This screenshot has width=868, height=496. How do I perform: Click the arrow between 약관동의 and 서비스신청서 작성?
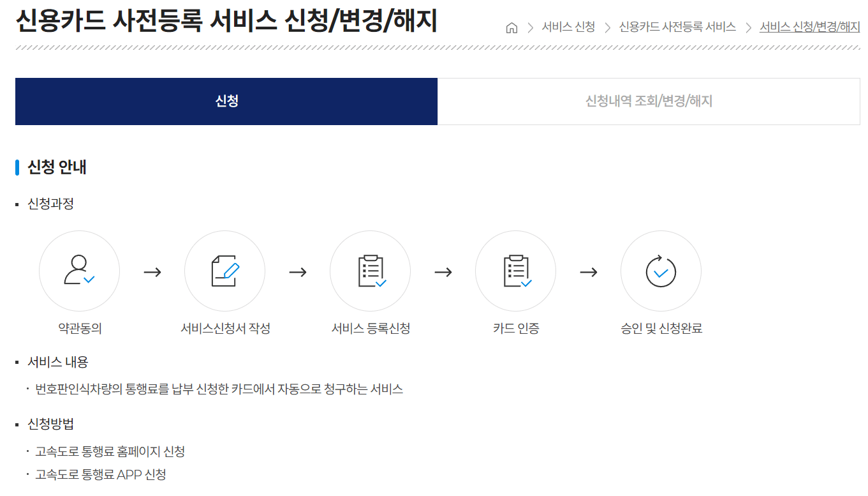coord(152,270)
